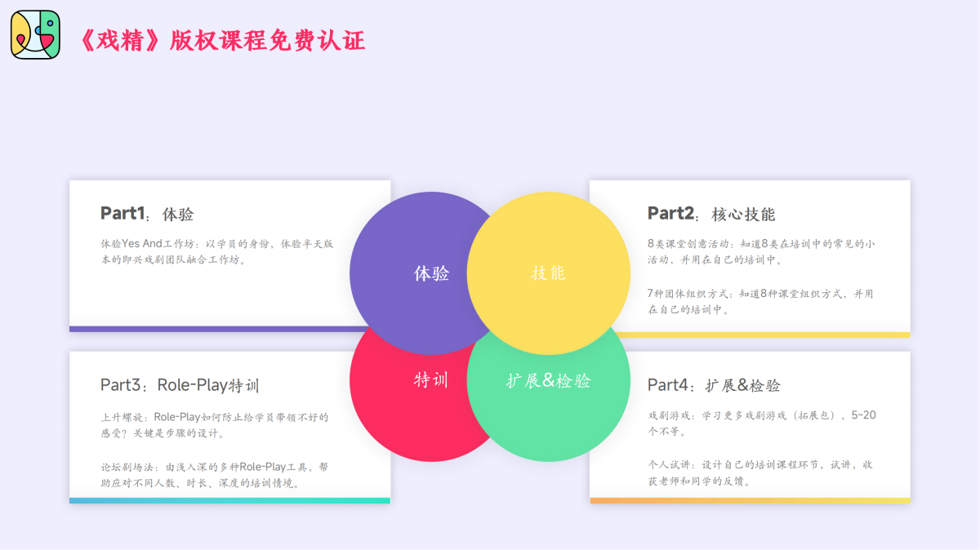Select the 8类课堂创意活动 paragraph
980x550 pixels.
pyautogui.click(x=760, y=251)
